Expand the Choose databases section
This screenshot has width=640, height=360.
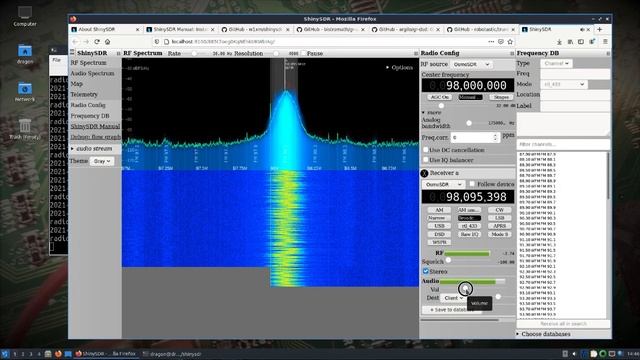543,334
